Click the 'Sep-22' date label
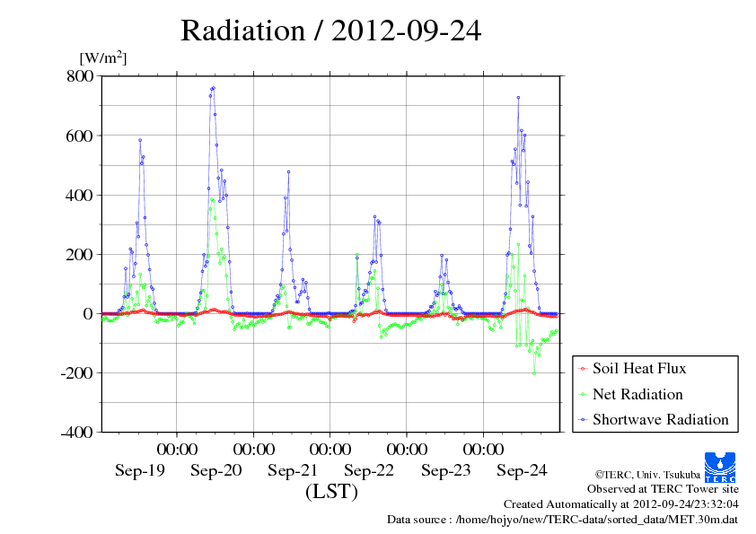 [369, 470]
